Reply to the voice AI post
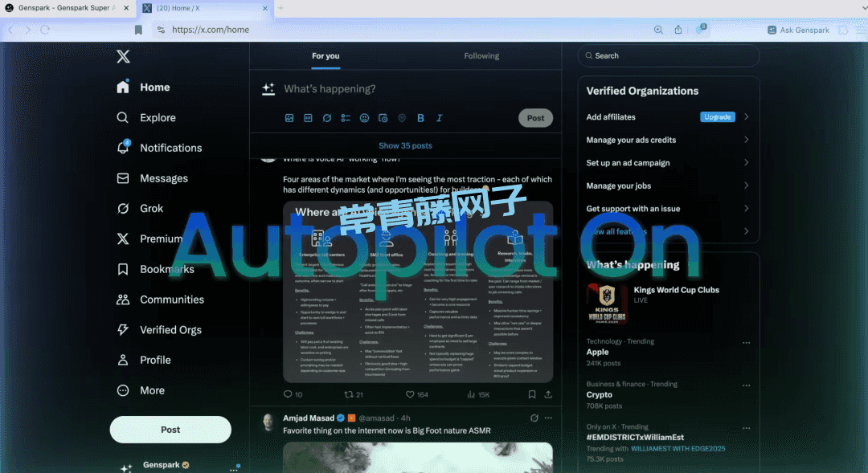The width and height of the screenshot is (868, 473). coord(293,394)
